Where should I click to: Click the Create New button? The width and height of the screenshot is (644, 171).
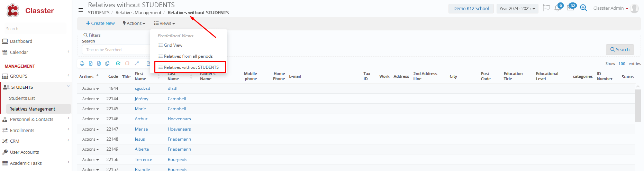100,23
